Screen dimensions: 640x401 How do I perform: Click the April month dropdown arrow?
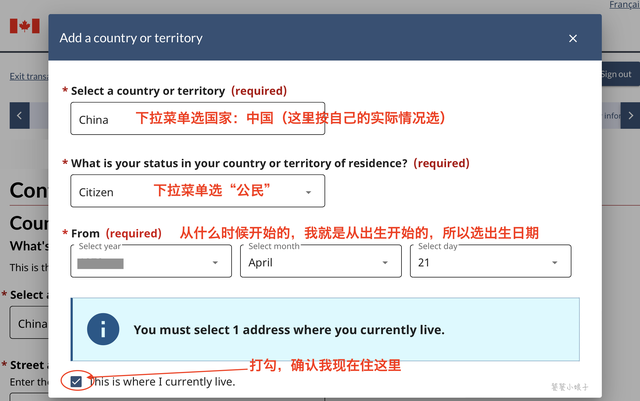click(x=384, y=262)
